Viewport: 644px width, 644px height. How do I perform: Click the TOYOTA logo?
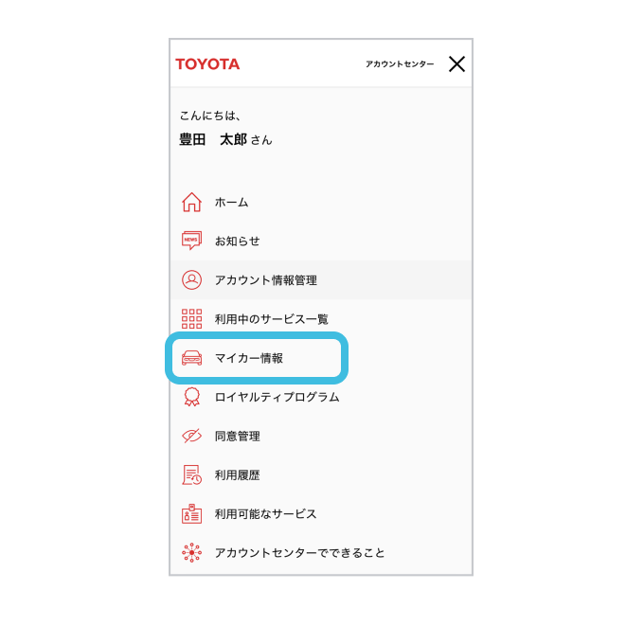click(x=207, y=64)
